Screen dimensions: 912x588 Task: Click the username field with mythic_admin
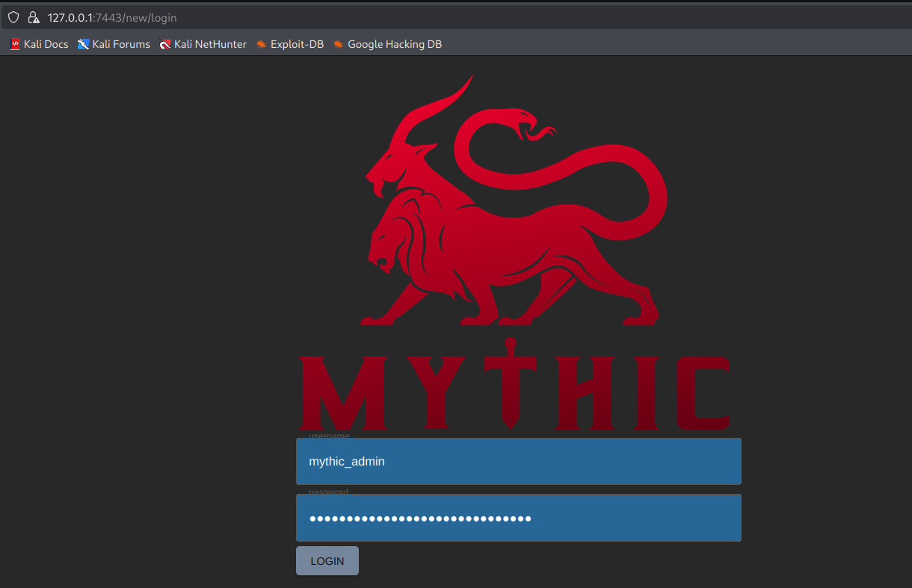click(x=519, y=461)
